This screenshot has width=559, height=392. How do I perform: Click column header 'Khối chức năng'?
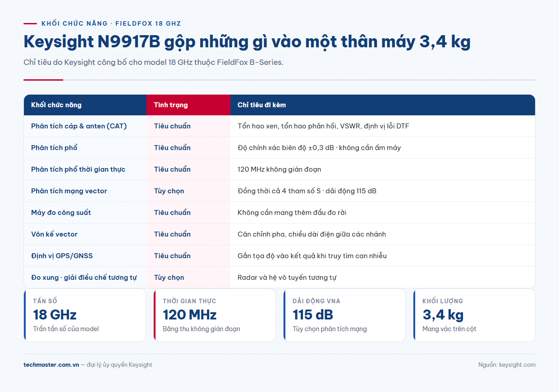(x=56, y=105)
